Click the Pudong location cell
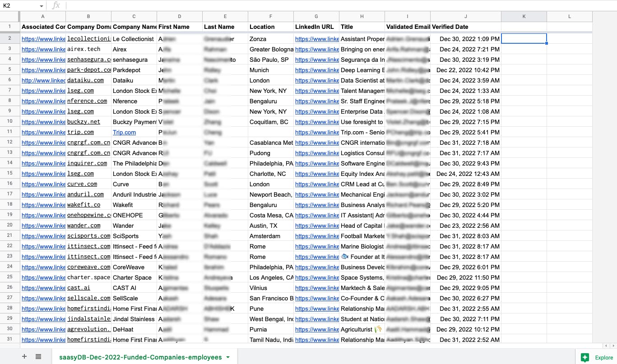The image size is (617, 364). pyautogui.click(x=271, y=153)
